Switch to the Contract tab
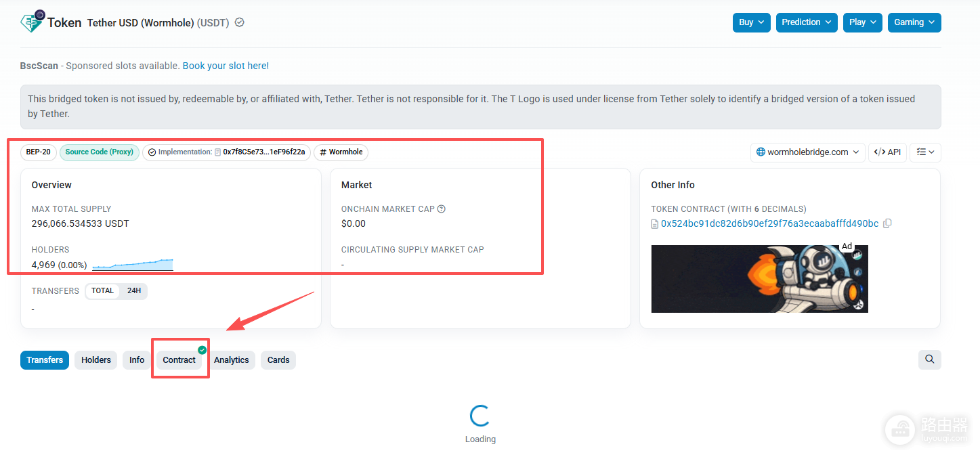The width and height of the screenshot is (980, 457). [179, 360]
